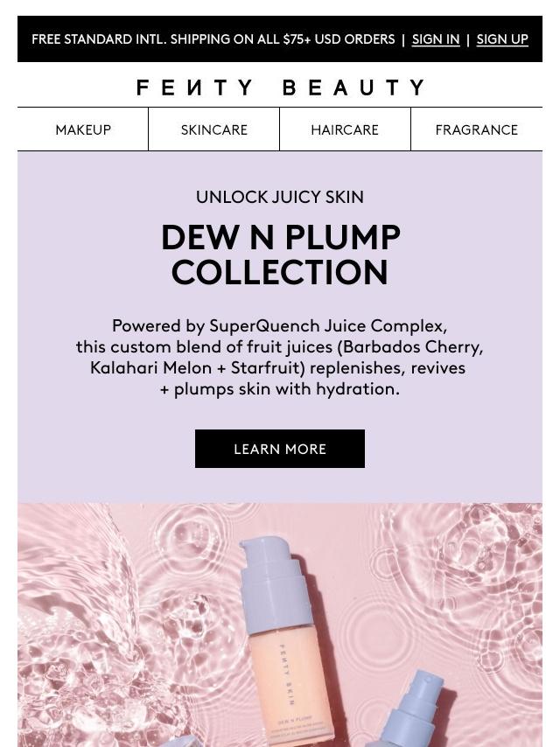Browse the FRAGRANCE category
Viewport: 560px width, 747px height.
(477, 129)
